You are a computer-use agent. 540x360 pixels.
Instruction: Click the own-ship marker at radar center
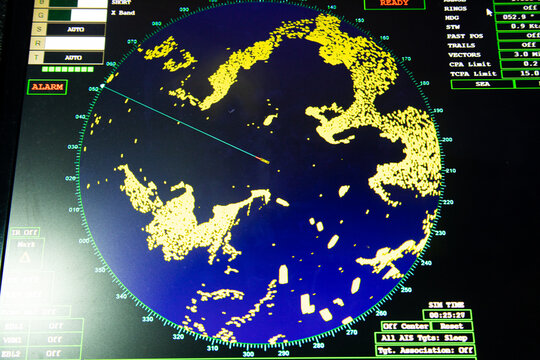coord(262,160)
